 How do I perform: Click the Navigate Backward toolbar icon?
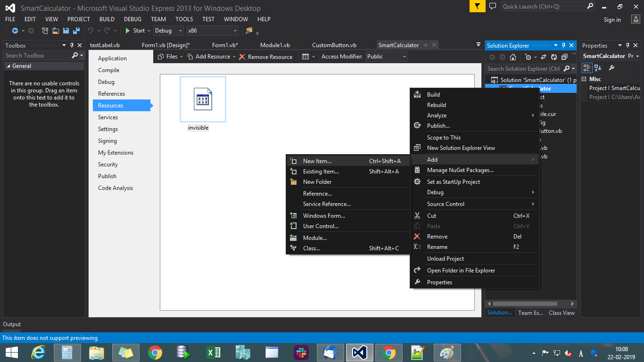15,31
